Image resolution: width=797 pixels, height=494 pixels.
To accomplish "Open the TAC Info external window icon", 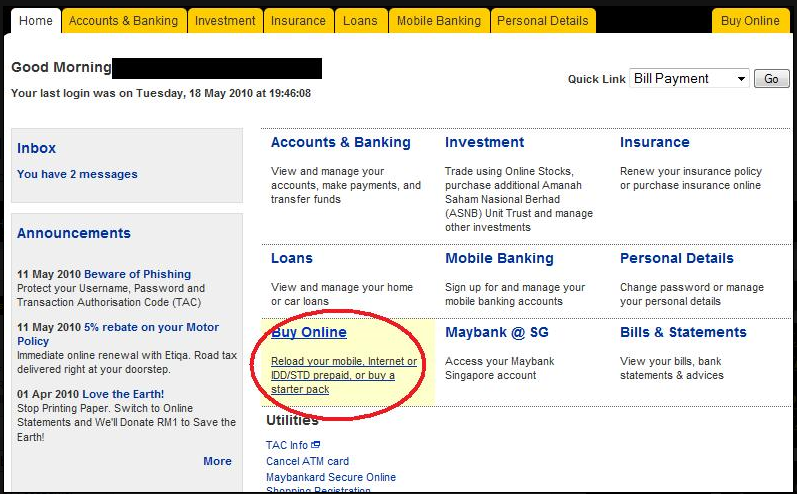I will click(x=316, y=445).
